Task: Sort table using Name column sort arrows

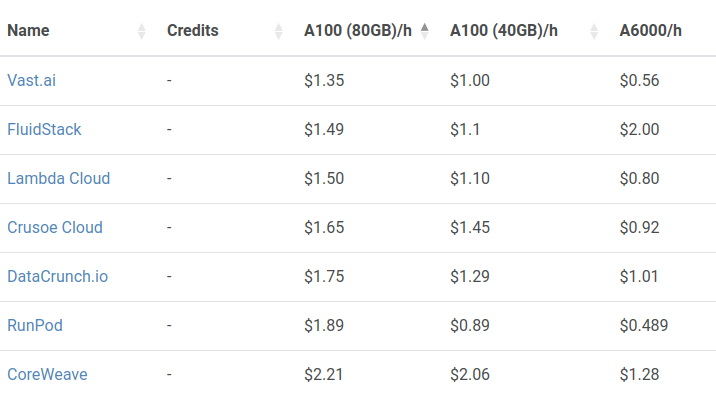Action: (142, 31)
